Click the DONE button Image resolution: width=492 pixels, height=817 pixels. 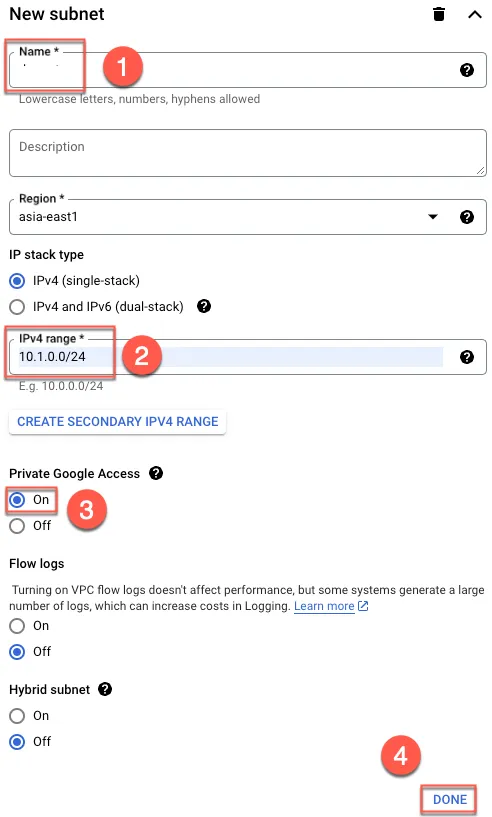point(450,799)
